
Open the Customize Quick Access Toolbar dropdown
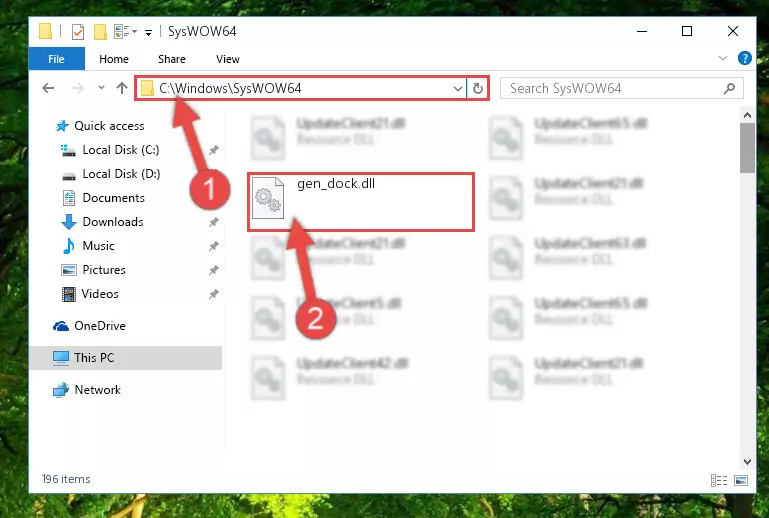[x=148, y=33]
